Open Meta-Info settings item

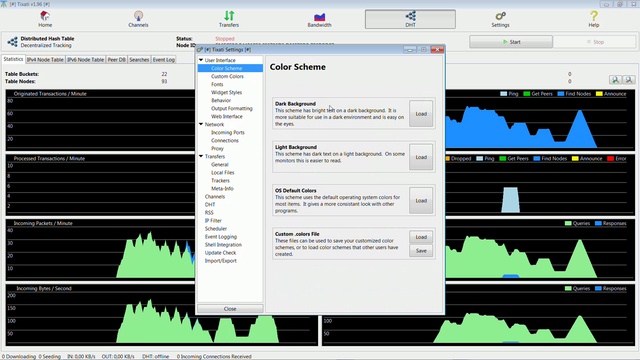pyautogui.click(x=222, y=189)
